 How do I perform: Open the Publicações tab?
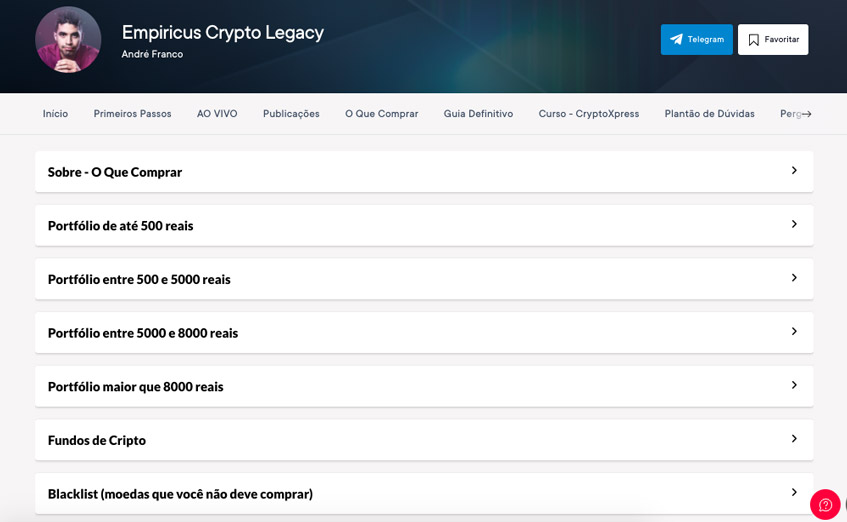click(x=291, y=114)
